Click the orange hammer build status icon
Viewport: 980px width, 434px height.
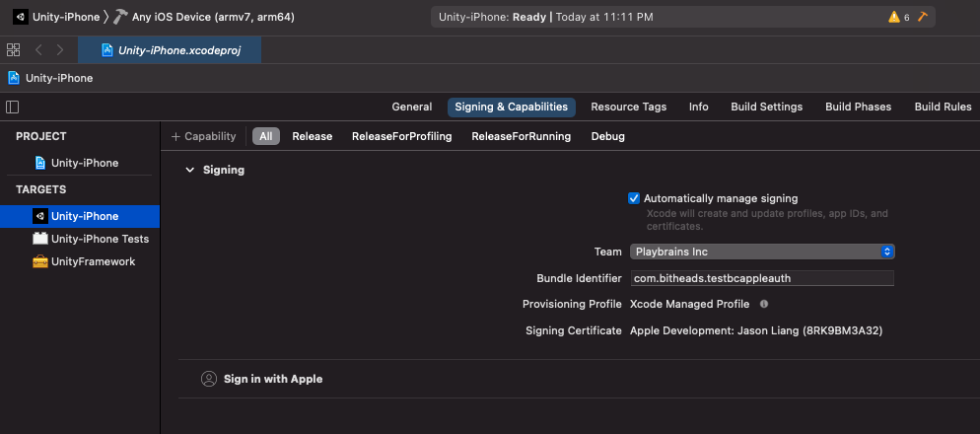(x=923, y=17)
